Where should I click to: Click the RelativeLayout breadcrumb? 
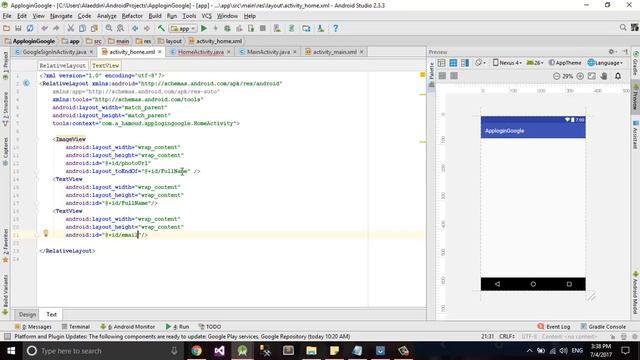pyautogui.click(x=62, y=65)
